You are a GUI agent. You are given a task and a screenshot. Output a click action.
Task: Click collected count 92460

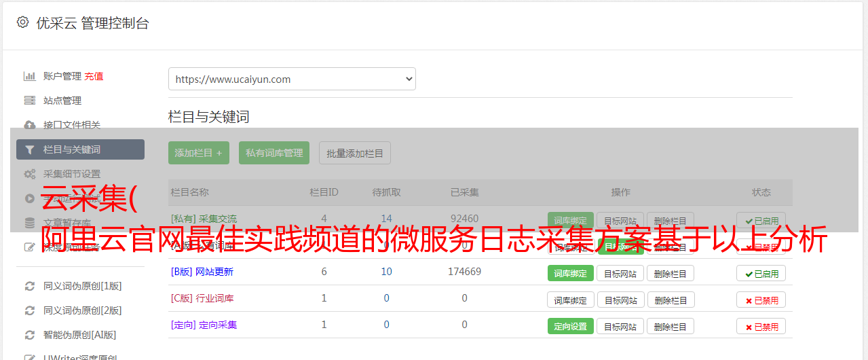pos(464,219)
